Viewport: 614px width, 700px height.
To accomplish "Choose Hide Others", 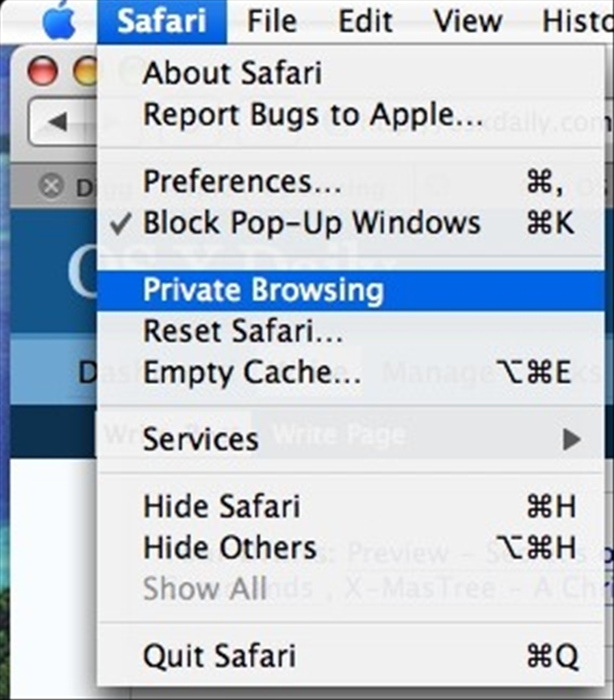I will click(x=351, y=547).
